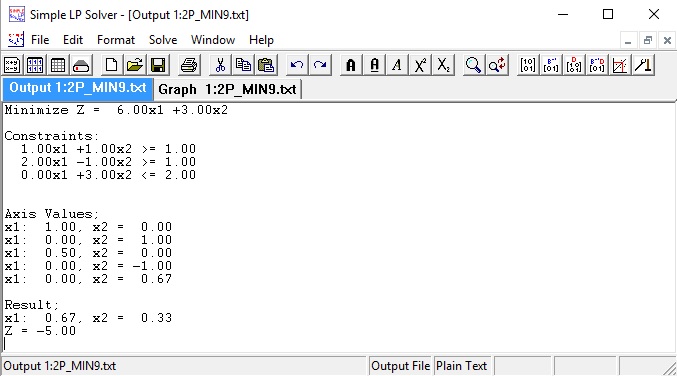This screenshot has height=376, width=677.
Task: Create a new blank document
Action: [111, 65]
